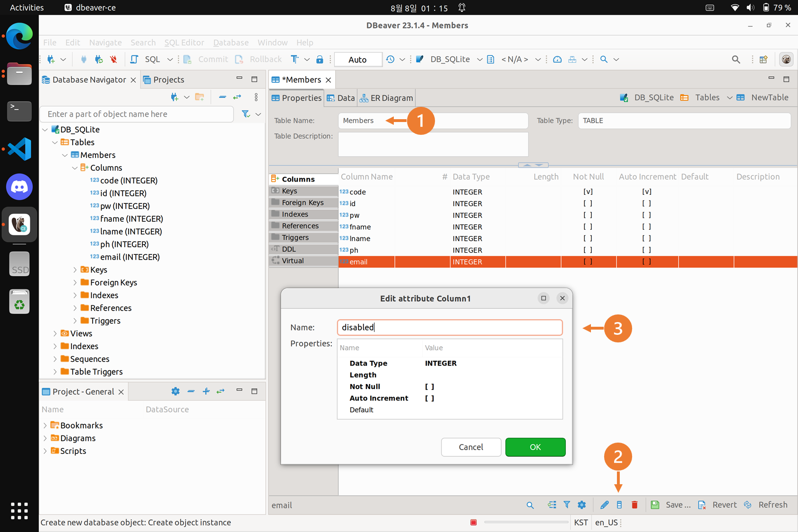
Task: Open the SQL script editor icon
Action: pos(134,59)
